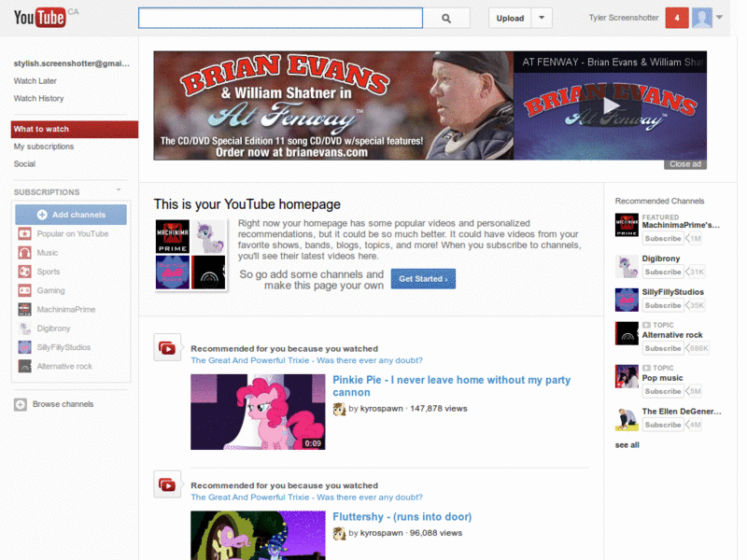The height and width of the screenshot is (560, 747).
Task: Open the red notifications counter badge
Action: click(x=676, y=18)
